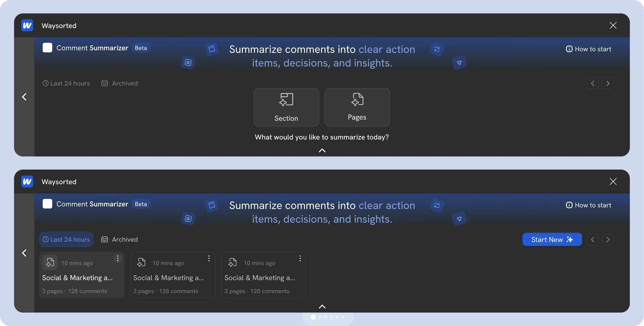Click the Beta badge in bottom panel
644x326 pixels.
141,204
